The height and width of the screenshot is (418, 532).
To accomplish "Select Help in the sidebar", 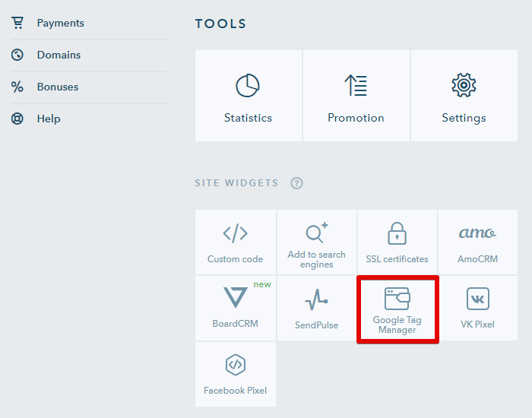I will click(x=49, y=119).
